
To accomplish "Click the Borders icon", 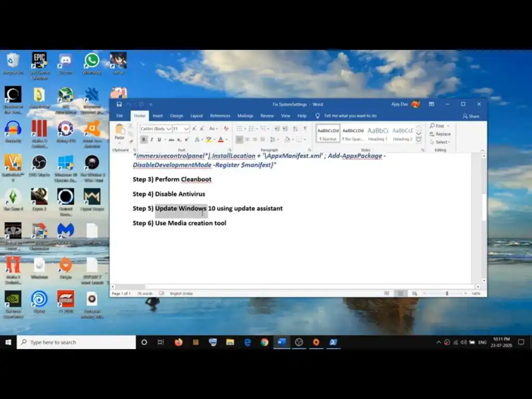I will 299,139.
